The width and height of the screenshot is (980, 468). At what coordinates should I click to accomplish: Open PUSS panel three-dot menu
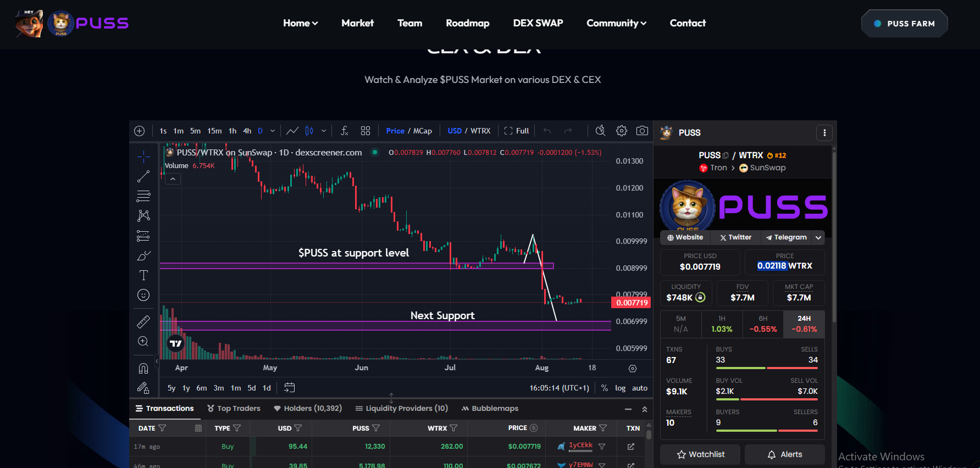[x=824, y=132]
